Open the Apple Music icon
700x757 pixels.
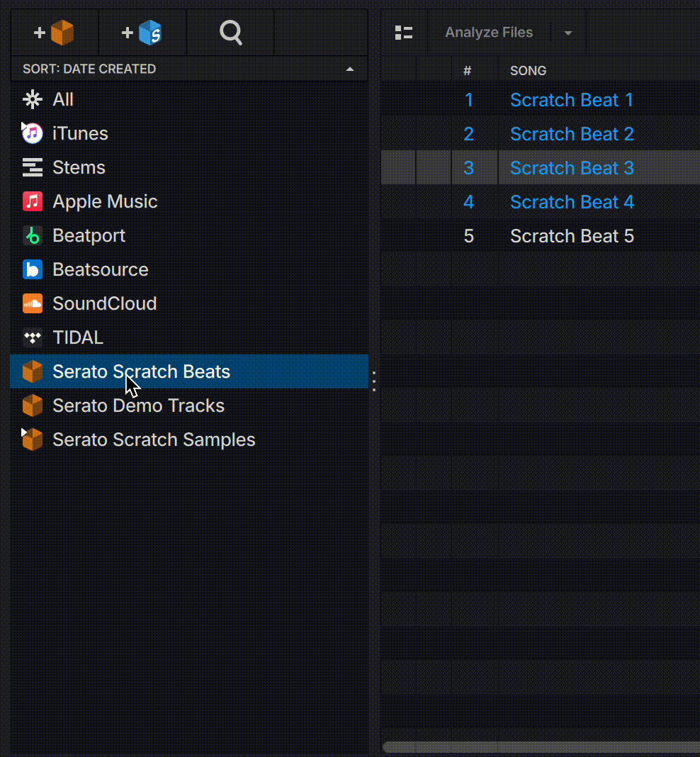(x=33, y=201)
